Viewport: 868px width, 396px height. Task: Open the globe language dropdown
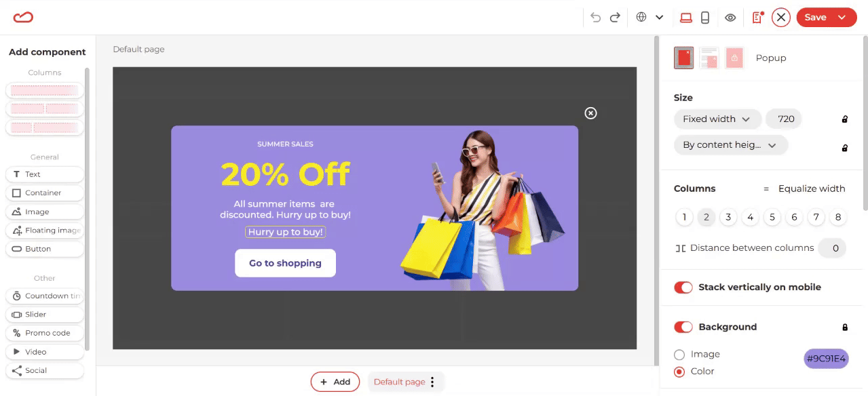point(649,18)
